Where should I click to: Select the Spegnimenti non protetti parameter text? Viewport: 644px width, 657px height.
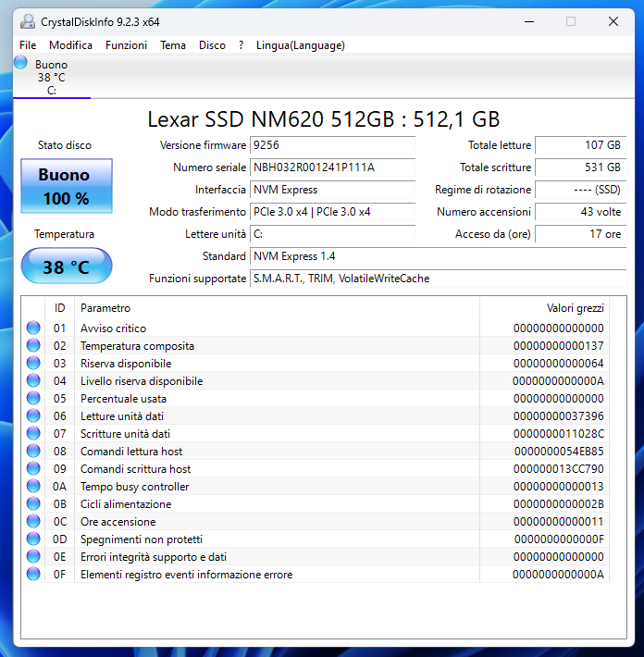click(x=142, y=539)
